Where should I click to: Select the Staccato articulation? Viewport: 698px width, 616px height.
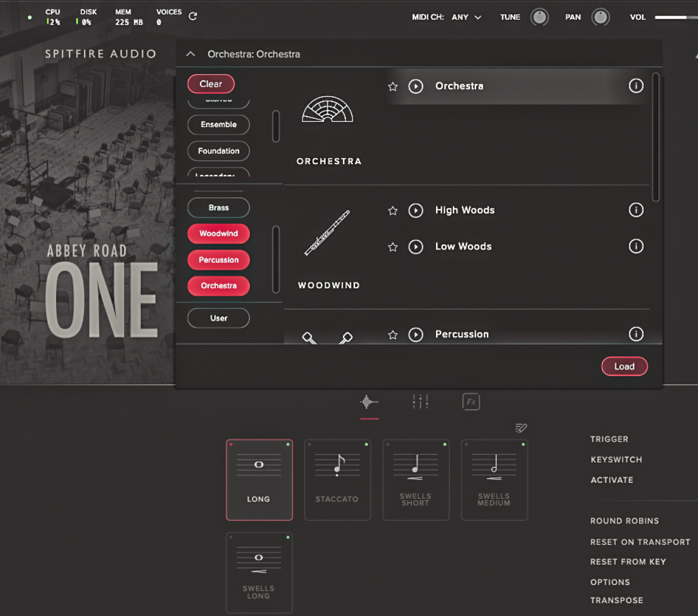click(x=338, y=480)
